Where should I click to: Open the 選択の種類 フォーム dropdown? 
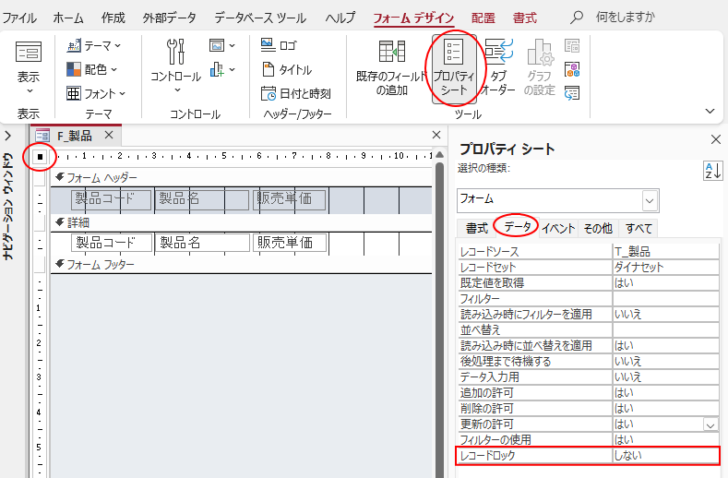[x=650, y=200]
